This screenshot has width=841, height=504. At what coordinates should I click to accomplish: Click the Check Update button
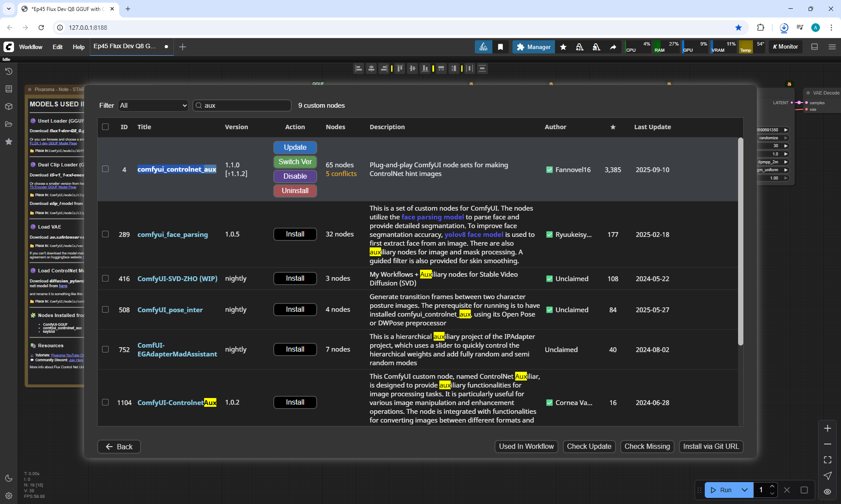[589, 446]
